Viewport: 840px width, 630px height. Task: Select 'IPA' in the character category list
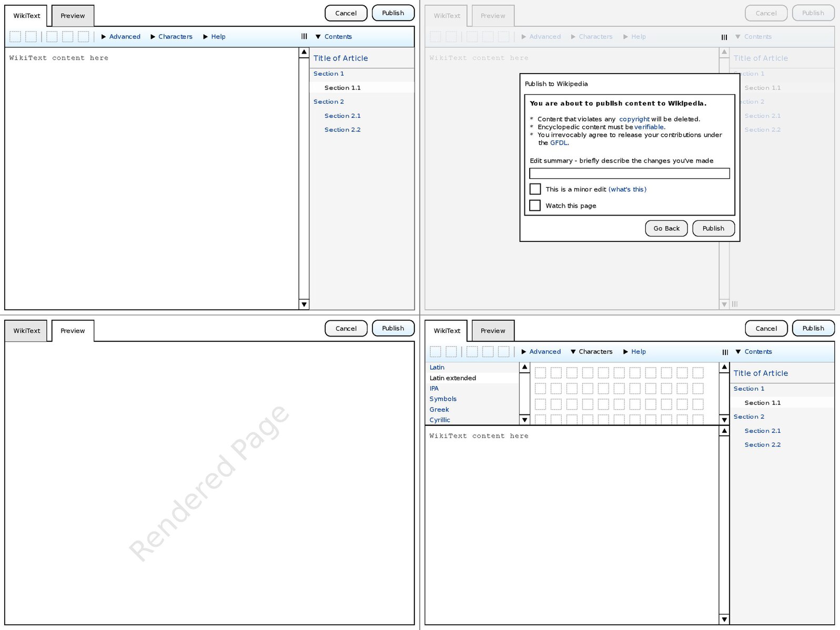pyautogui.click(x=472, y=388)
